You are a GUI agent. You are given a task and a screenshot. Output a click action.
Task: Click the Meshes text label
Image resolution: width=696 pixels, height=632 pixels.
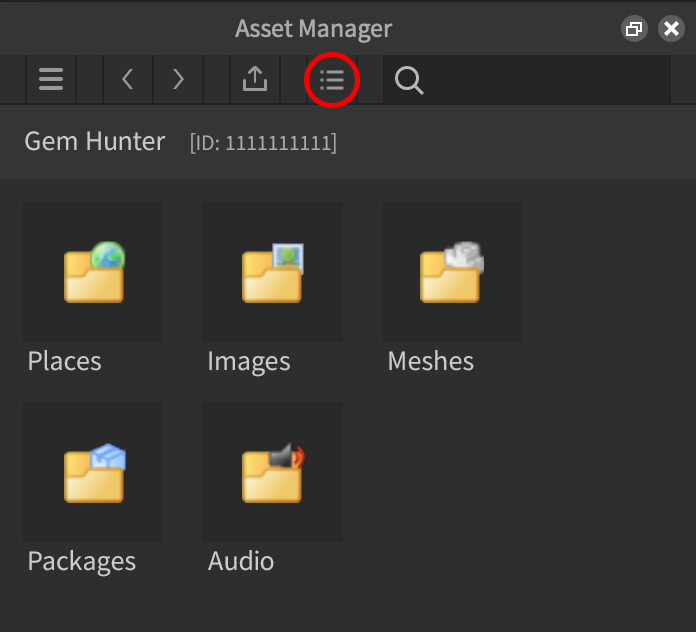point(431,361)
